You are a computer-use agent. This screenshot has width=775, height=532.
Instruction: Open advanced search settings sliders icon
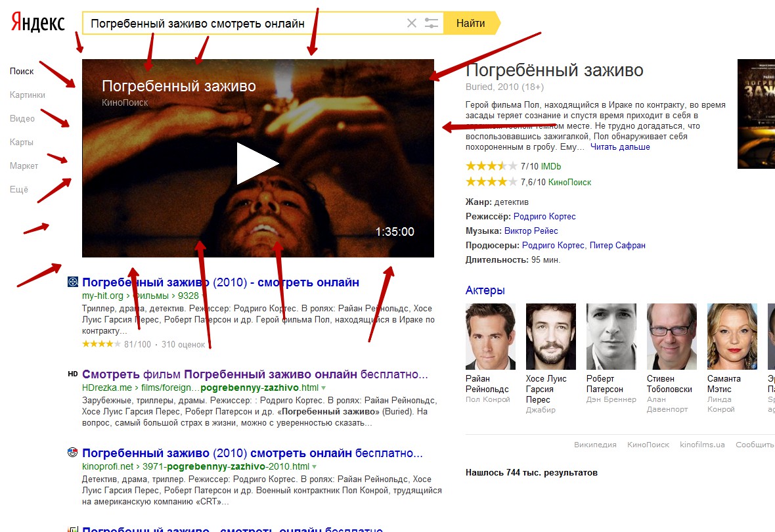(x=432, y=23)
